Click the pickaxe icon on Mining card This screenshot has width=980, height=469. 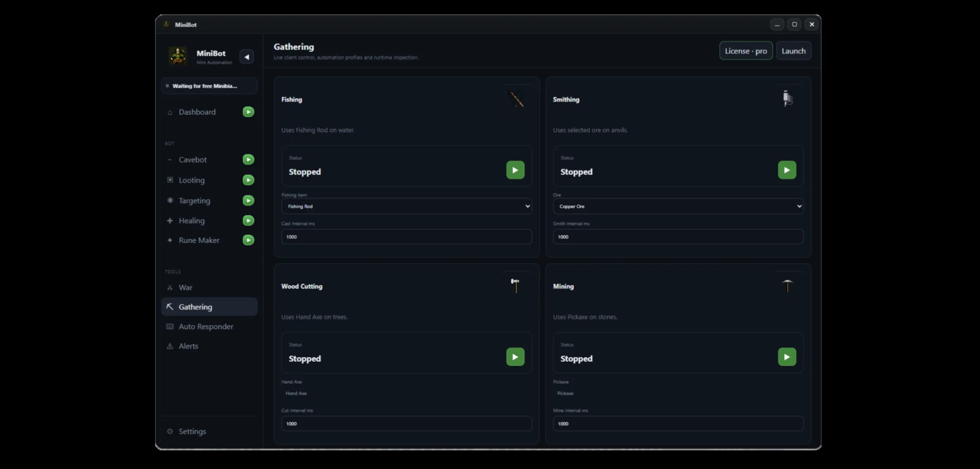click(788, 286)
